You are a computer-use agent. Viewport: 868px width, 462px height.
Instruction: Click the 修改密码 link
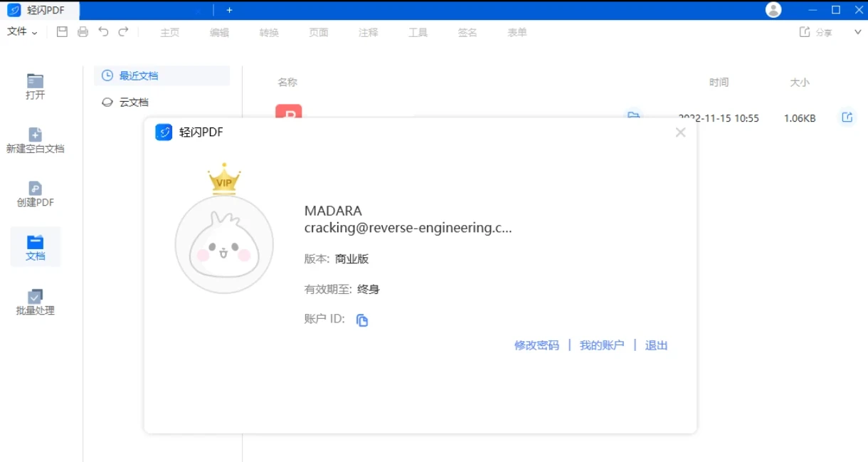point(537,345)
